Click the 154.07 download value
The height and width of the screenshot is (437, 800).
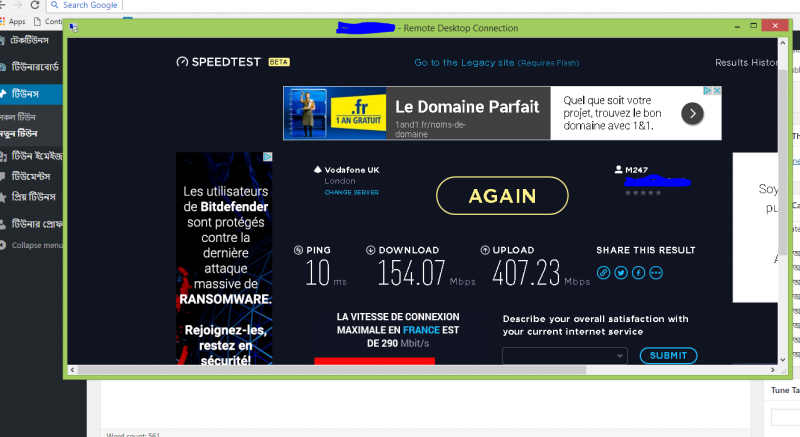411,273
